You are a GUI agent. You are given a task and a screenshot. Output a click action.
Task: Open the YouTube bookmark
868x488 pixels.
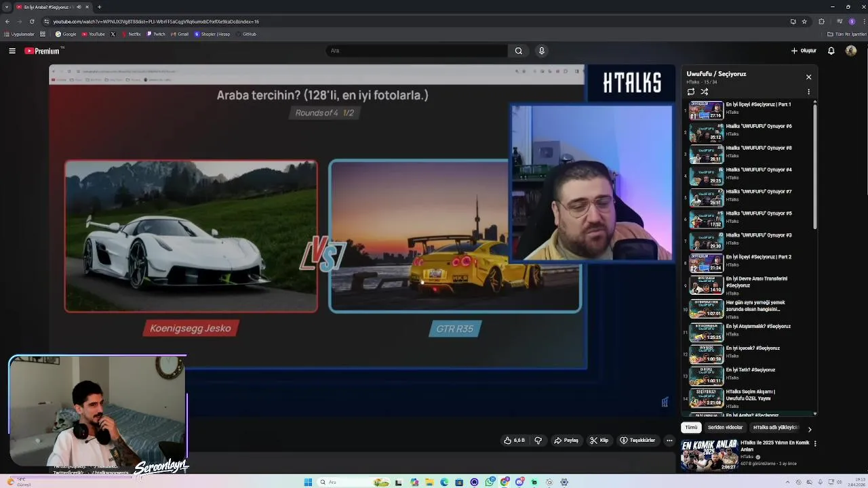[94, 34]
